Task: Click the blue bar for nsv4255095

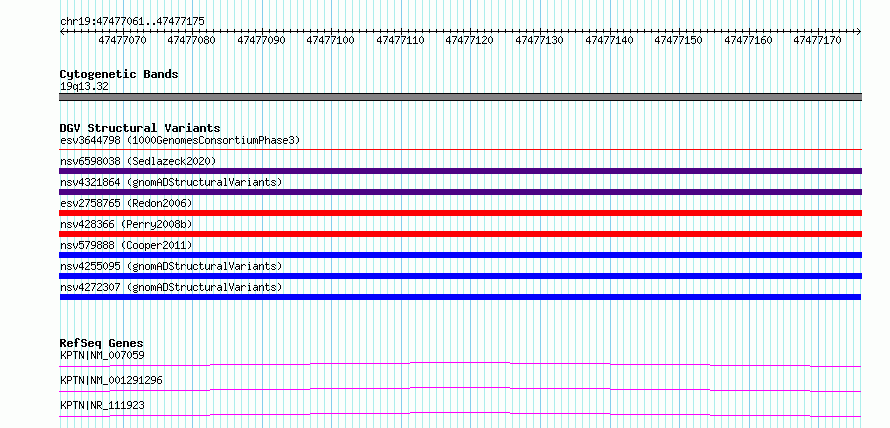Action: coord(460,276)
